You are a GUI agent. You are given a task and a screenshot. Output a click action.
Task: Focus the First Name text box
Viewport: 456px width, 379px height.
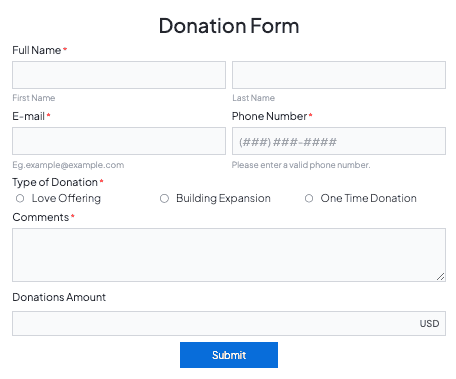[x=119, y=75]
